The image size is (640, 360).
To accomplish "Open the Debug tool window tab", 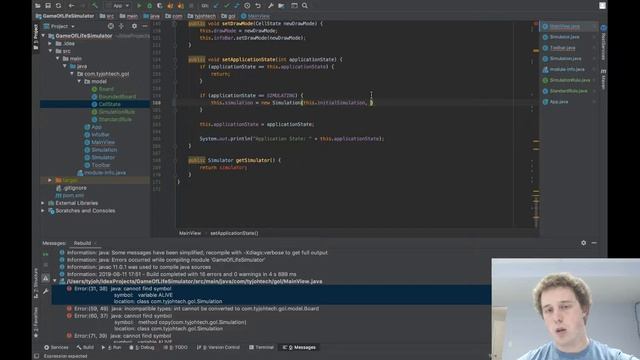I will coord(142,347).
